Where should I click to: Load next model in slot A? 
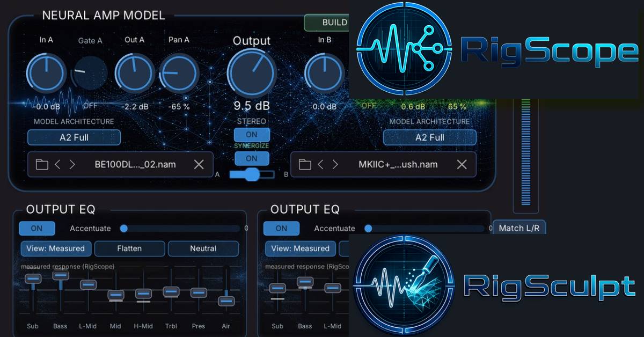72,164
